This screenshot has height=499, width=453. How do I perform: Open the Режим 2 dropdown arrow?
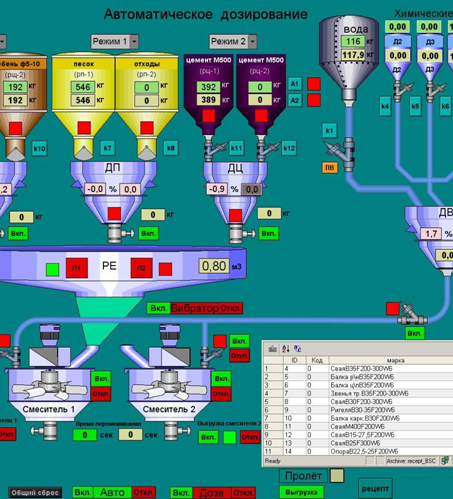(253, 42)
